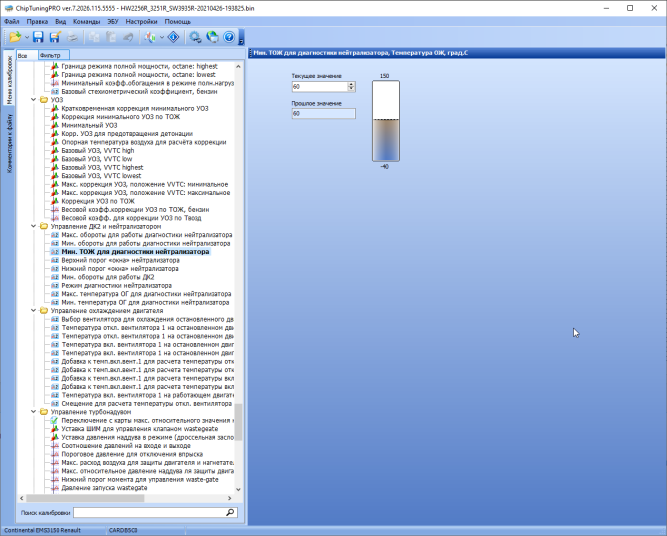The width and height of the screenshot is (667, 536).
Task: Click the spinner arrows on Текущее значение
Action: click(351, 86)
